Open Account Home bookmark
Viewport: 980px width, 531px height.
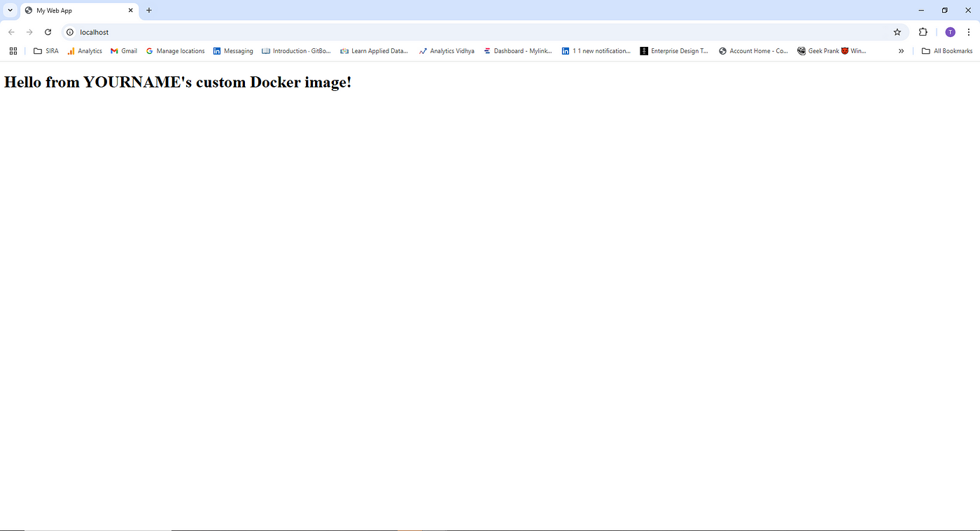(x=753, y=51)
